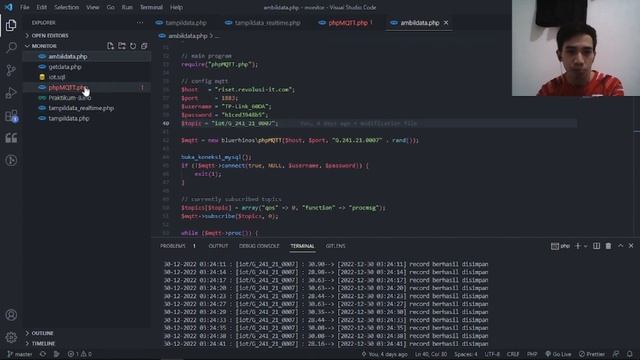This screenshot has width=640, height=360.
Task: Click New File icon in MONITOR header
Action: click(110, 46)
